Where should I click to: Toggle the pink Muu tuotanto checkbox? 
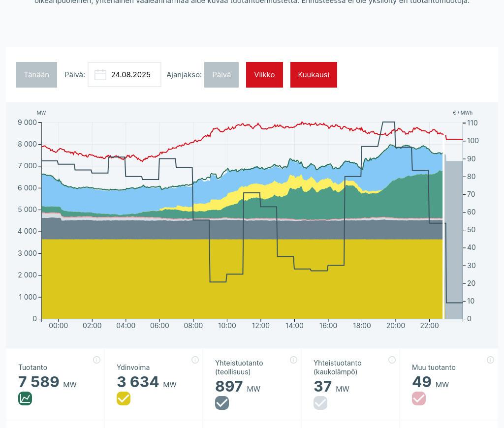point(419,398)
